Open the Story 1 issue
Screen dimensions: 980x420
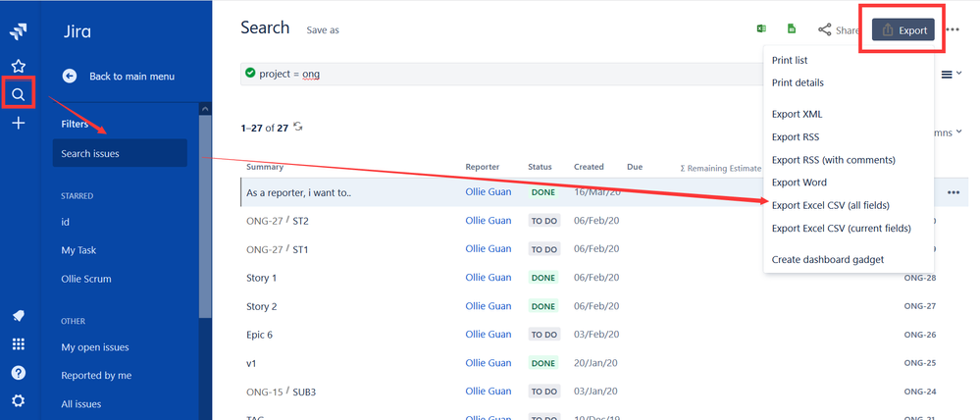262,278
